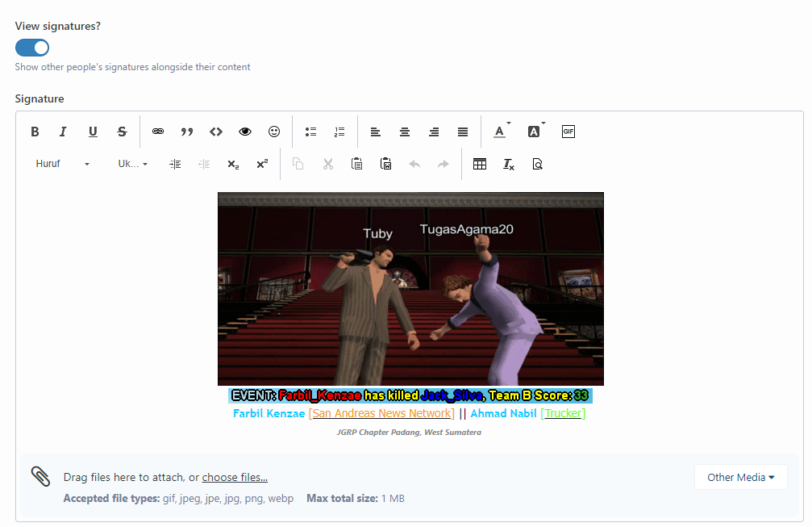
Task: Remove text formatting
Action: coord(509,165)
